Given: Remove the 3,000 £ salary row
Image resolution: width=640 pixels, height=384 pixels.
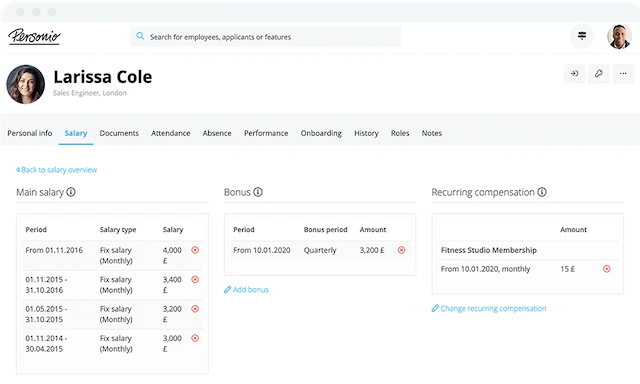Looking at the screenshot, I should 195,338.
